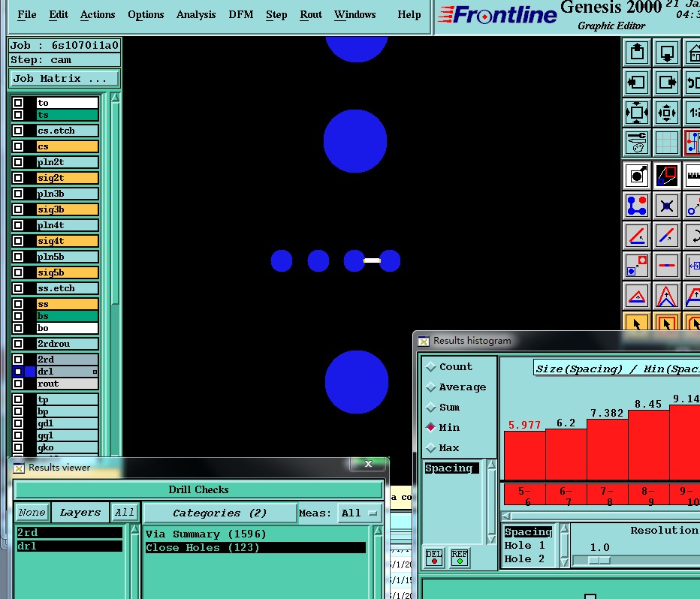Select the Count radio option
The height and width of the screenshot is (599, 700).
point(431,367)
